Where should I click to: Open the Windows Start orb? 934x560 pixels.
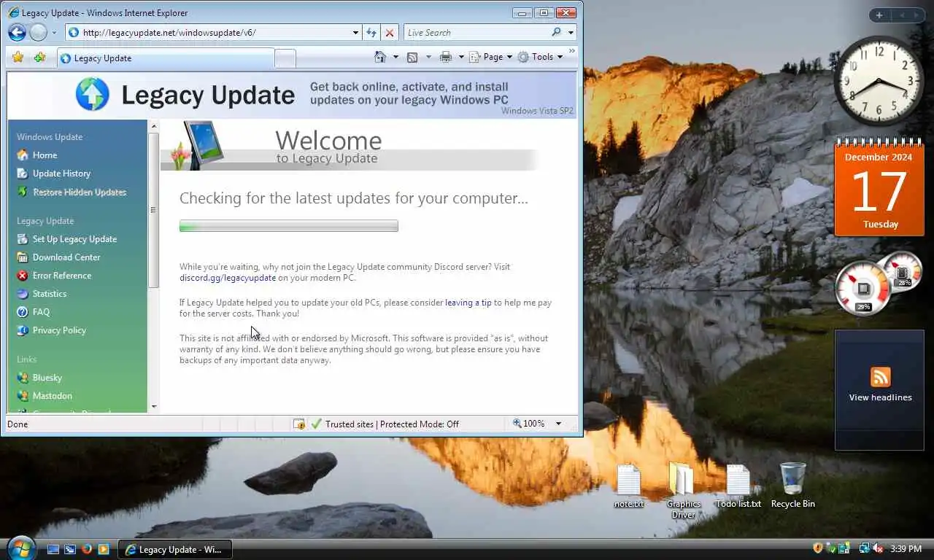(x=20, y=548)
